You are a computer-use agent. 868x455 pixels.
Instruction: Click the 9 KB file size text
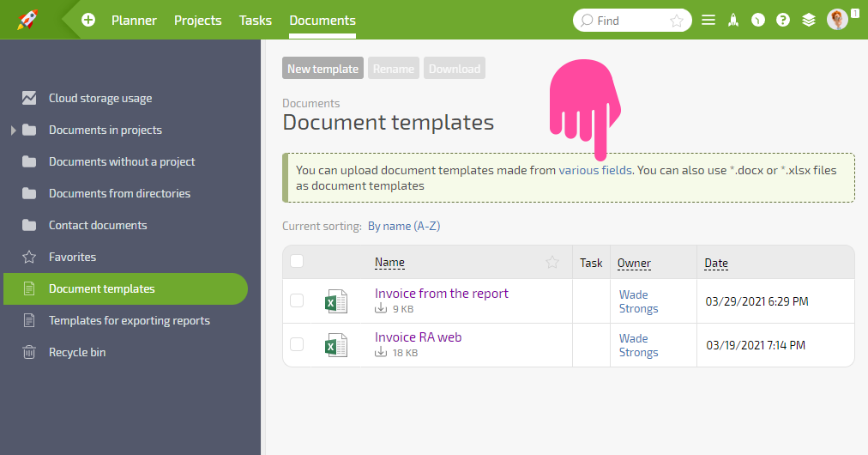[x=403, y=309]
